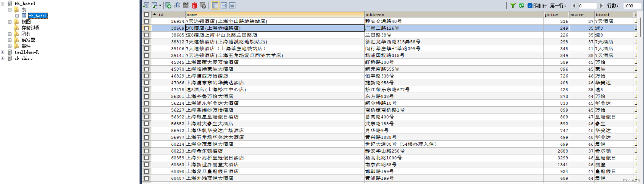
Task: Click the tb_hotel database cylinder icon
Action: 10,3
